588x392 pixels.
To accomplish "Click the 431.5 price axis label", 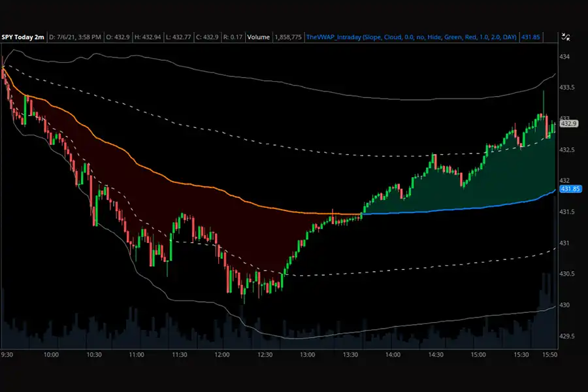I will pos(566,212).
